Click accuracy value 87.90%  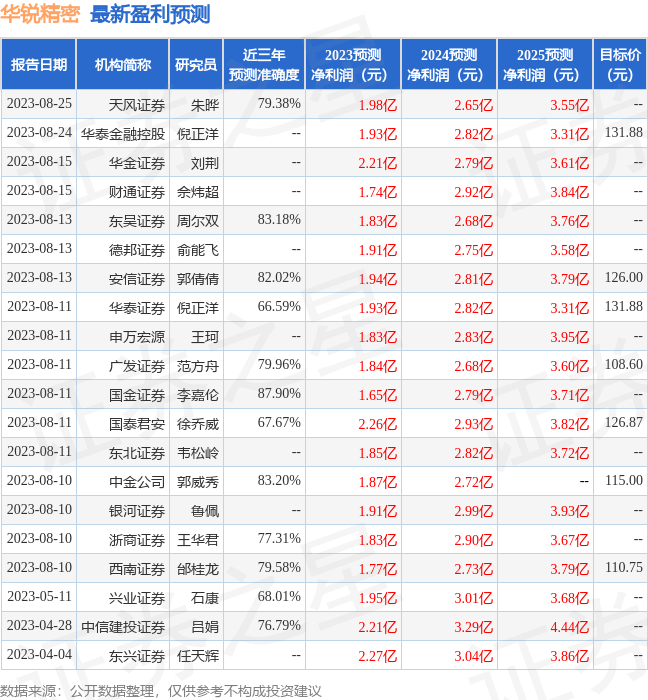(279, 393)
